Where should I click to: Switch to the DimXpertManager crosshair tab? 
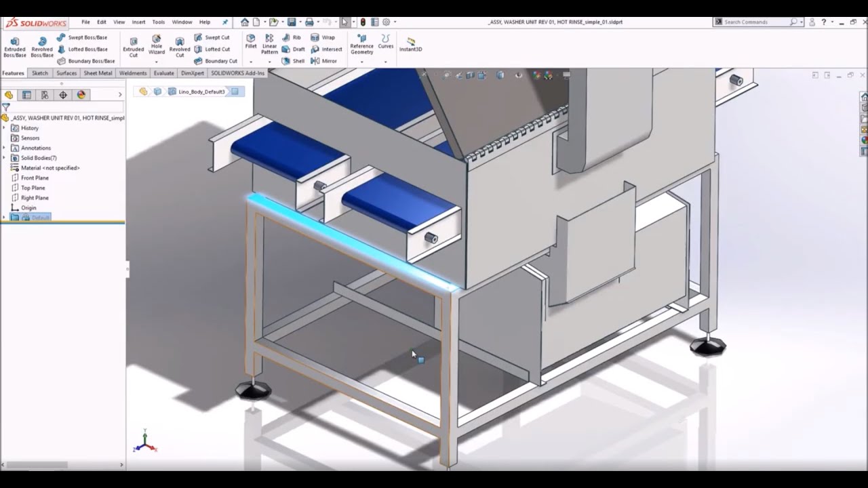pyautogui.click(x=63, y=95)
